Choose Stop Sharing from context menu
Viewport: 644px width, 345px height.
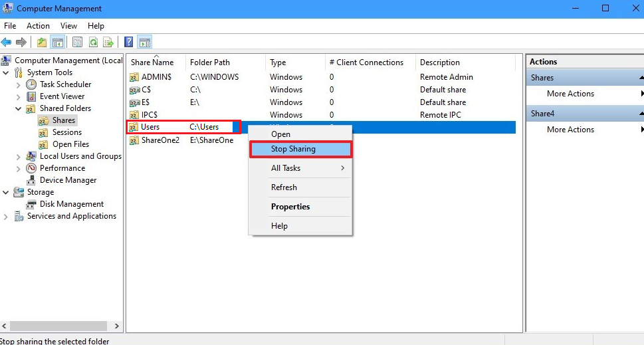tap(300, 149)
